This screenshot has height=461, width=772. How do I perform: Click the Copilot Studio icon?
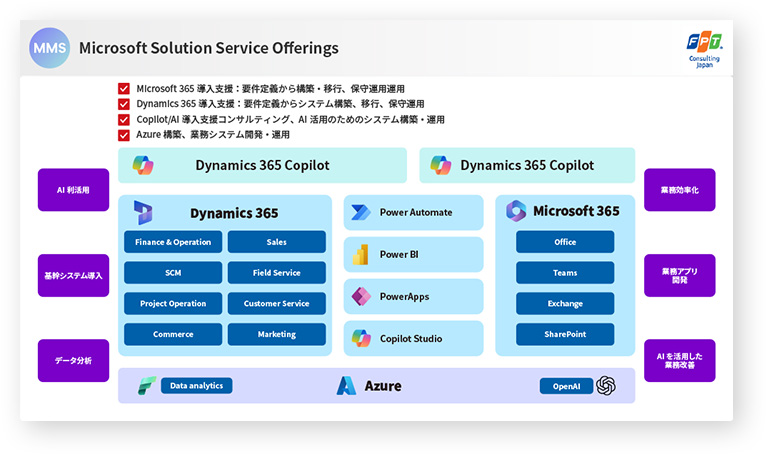click(x=361, y=338)
